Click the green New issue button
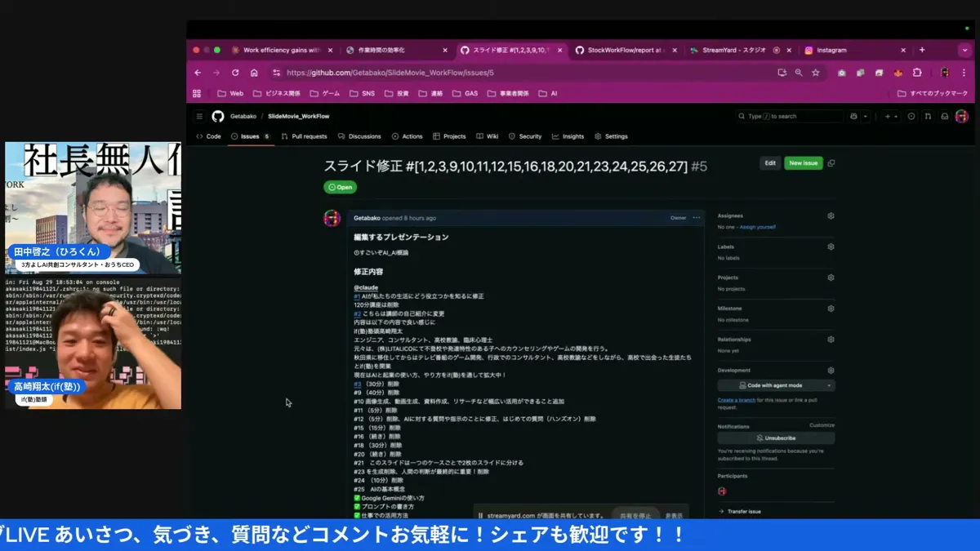Viewport: 980px width, 551px height. 804,163
